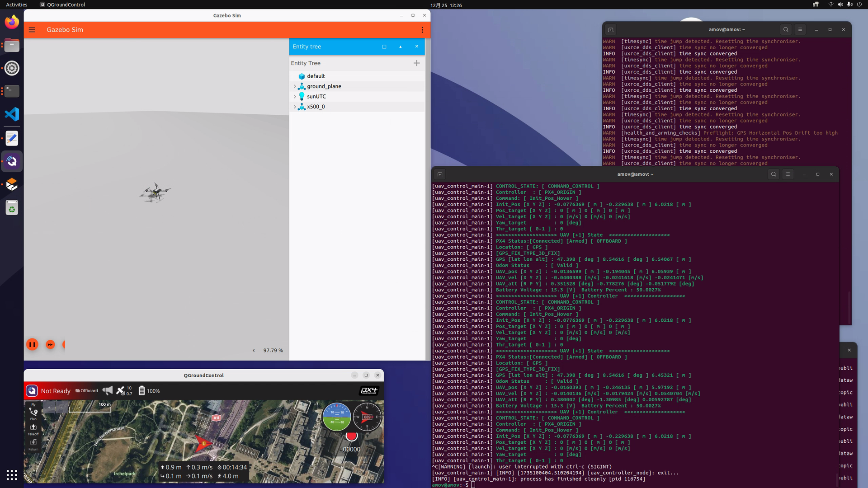
Task: Click the telemetry values panel
Action: pos(203,471)
